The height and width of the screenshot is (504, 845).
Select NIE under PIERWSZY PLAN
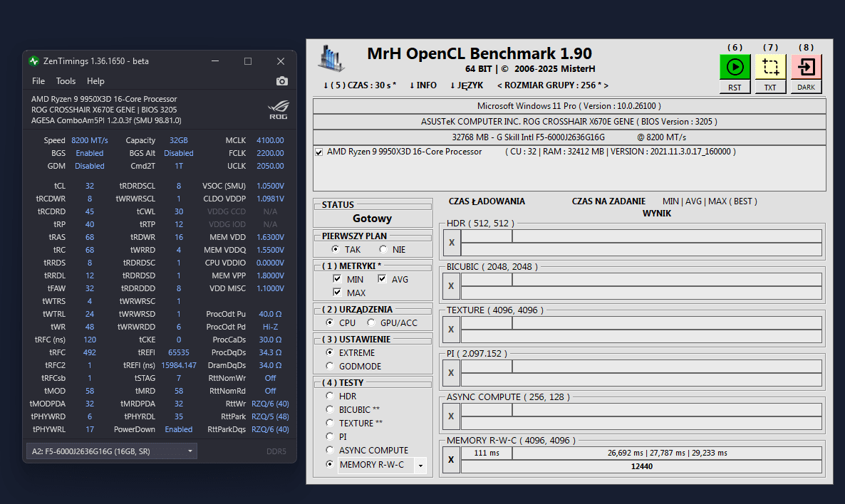pos(383,249)
